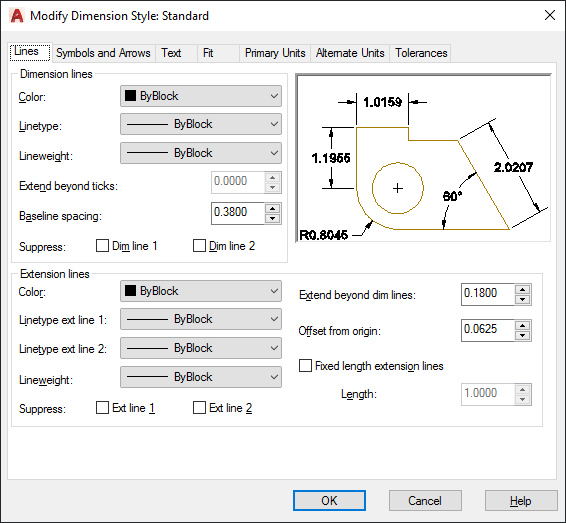Toggle Suppress Ext line 2 checkbox
The height and width of the screenshot is (523, 566).
point(199,408)
